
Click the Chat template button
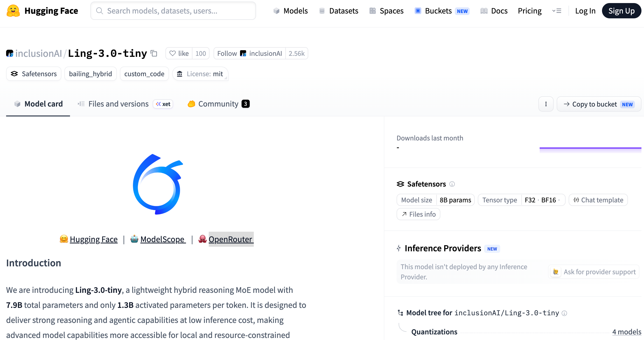click(598, 200)
